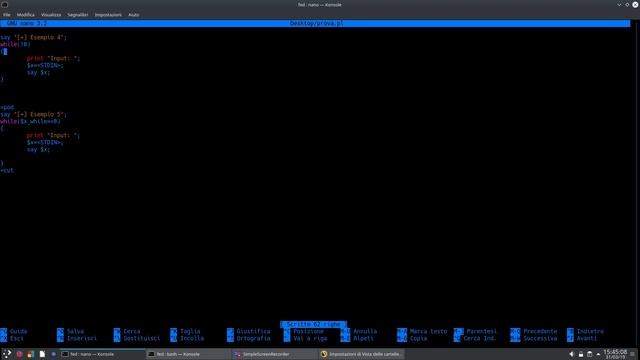
Task: Click the 'Vai a riga' shortcut label
Action: 310,338
